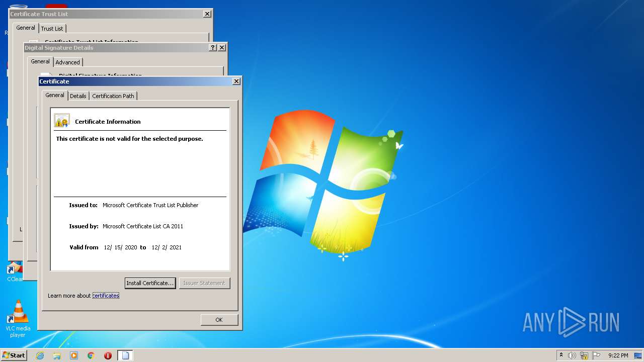
Task: Show hidden tray icons arrow
Action: point(561,355)
